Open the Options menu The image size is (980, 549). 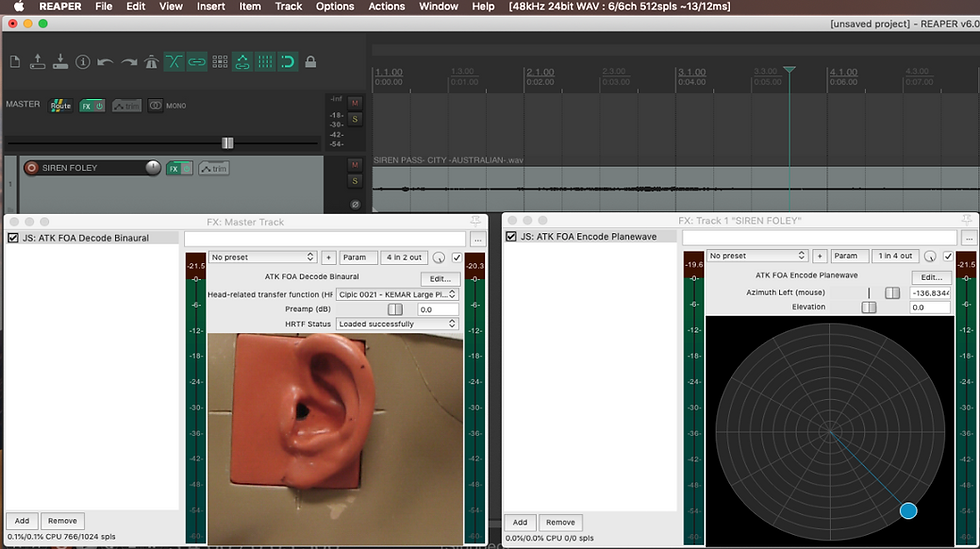[x=335, y=6]
